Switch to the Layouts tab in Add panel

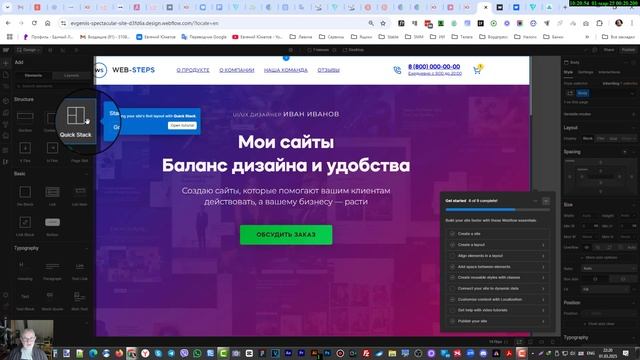point(71,76)
